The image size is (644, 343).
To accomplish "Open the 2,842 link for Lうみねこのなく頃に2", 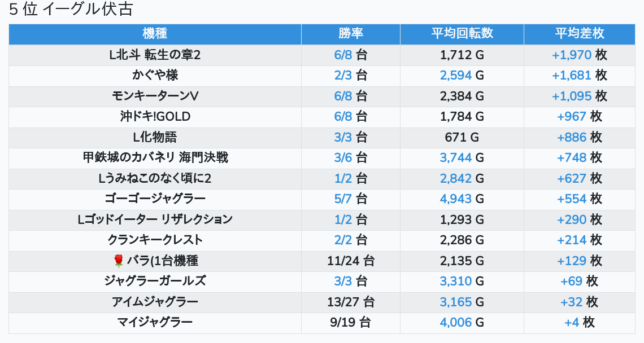I will coord(456,178).
